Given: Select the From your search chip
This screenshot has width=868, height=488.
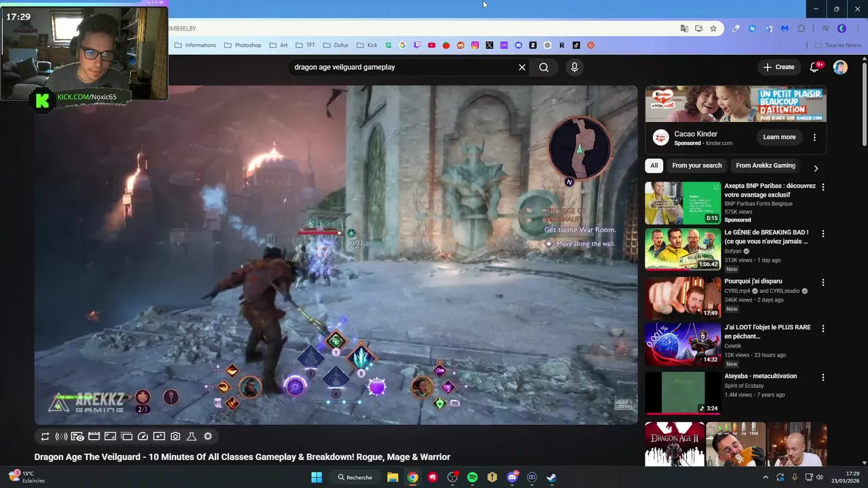Looking at the screenshot, I should coord(697,165).
